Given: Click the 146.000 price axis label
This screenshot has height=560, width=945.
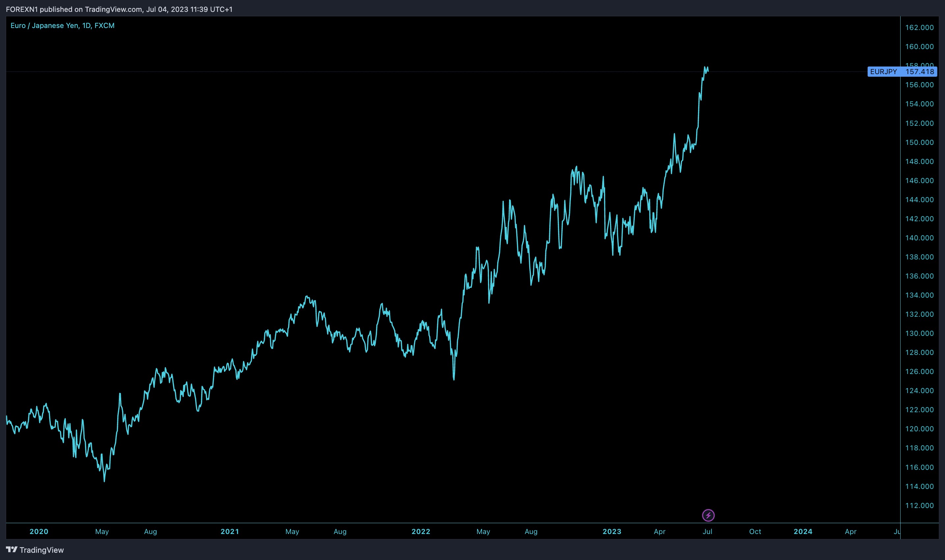Looking at the screenshot, I should tap(919, 181).
